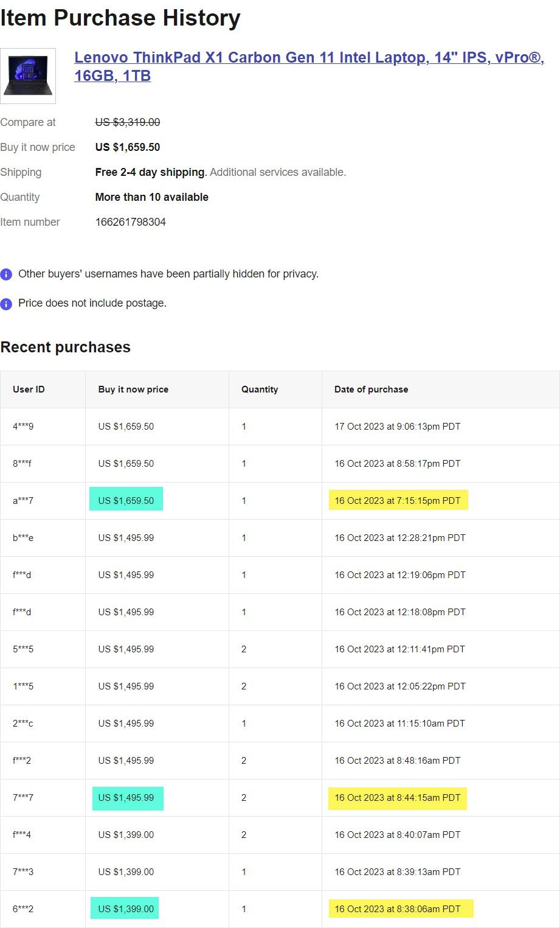Click date 16 Oct 2023 at 12:28:21pm PDT
The width and height of the screenshot is (560, 928).
[400, 538]
